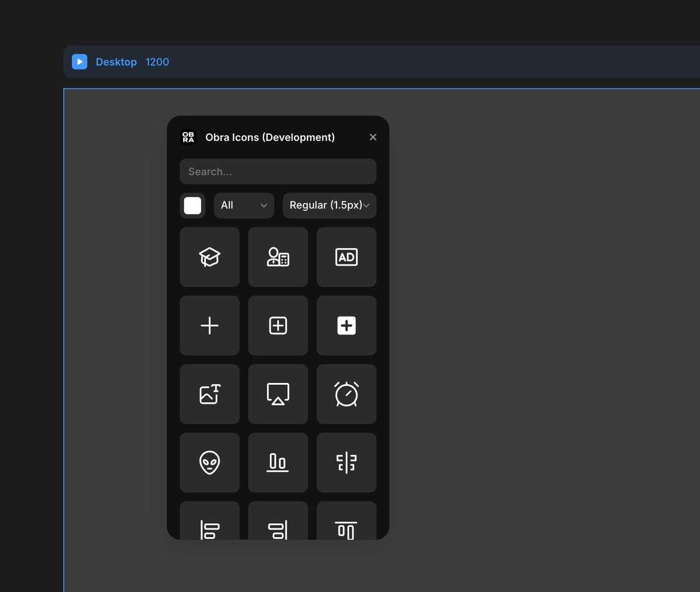Focus the Search icons field
700x592 pixels.
[x=278, y=172]
